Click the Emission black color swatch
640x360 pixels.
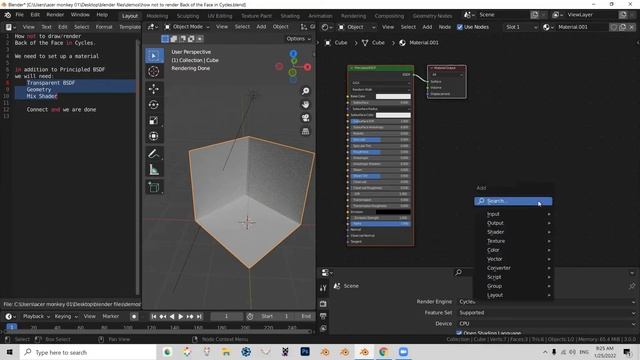point(393,212)
